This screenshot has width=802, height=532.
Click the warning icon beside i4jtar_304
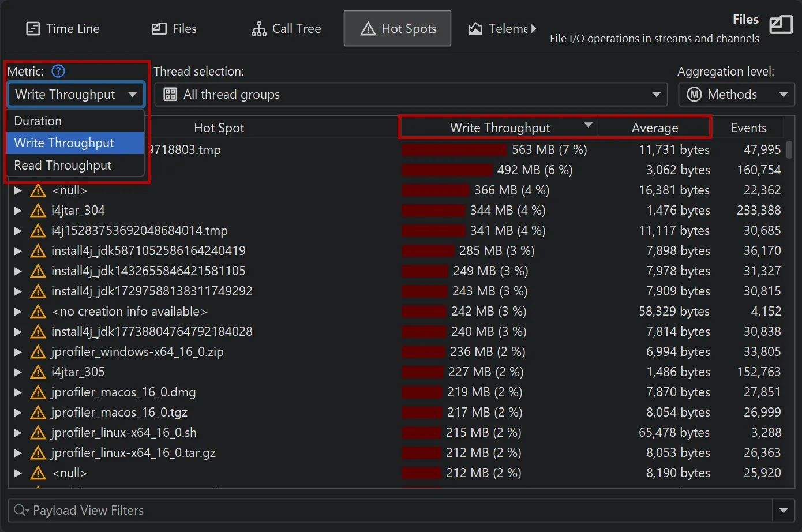click(38, 210)
